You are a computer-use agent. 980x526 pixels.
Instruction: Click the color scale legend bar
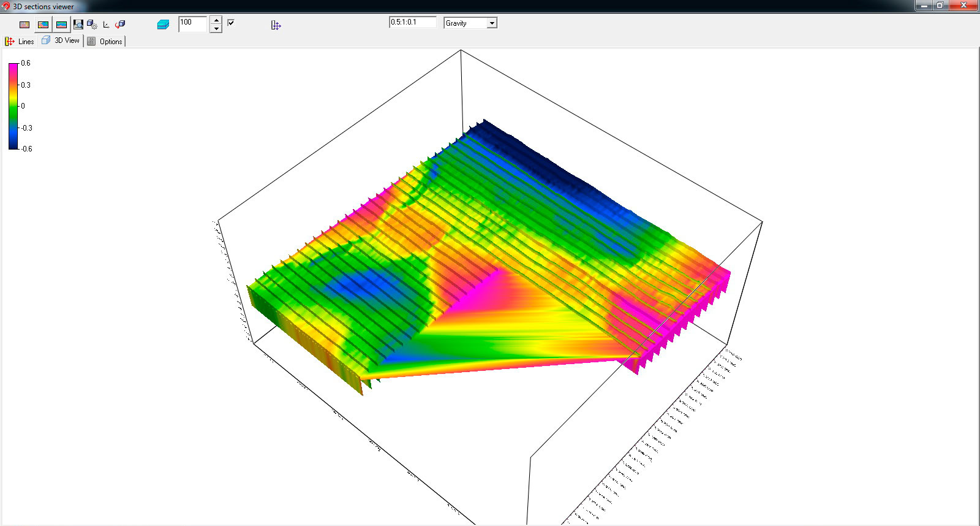coord(13,106)
